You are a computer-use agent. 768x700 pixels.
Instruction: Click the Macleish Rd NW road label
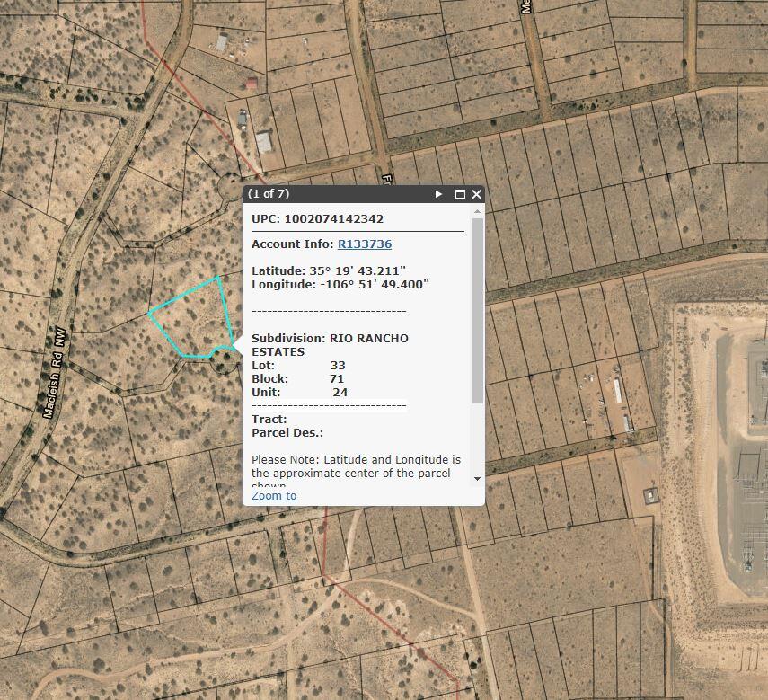pyautogui.click(x=55, y=373)
